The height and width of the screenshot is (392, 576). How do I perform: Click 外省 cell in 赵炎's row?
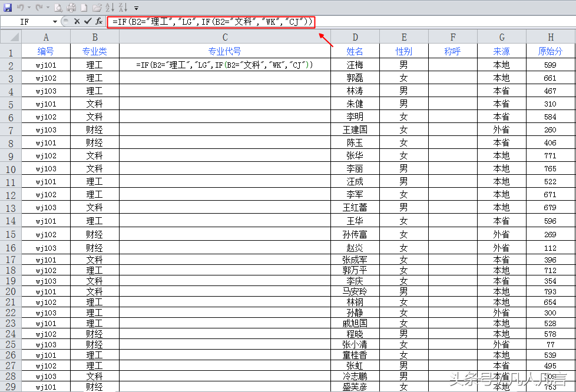pos(502,248)
